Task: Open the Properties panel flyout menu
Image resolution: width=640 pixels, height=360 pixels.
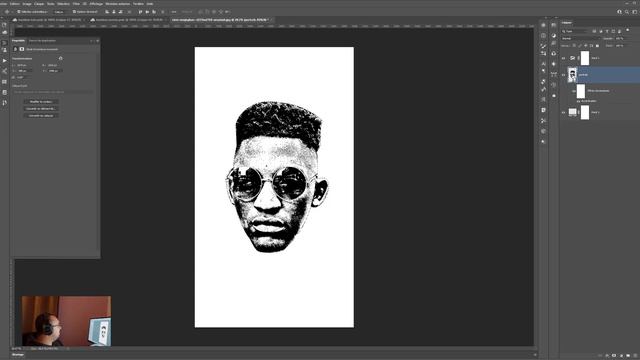Action: pyautogui.click(x=97, y=40)
